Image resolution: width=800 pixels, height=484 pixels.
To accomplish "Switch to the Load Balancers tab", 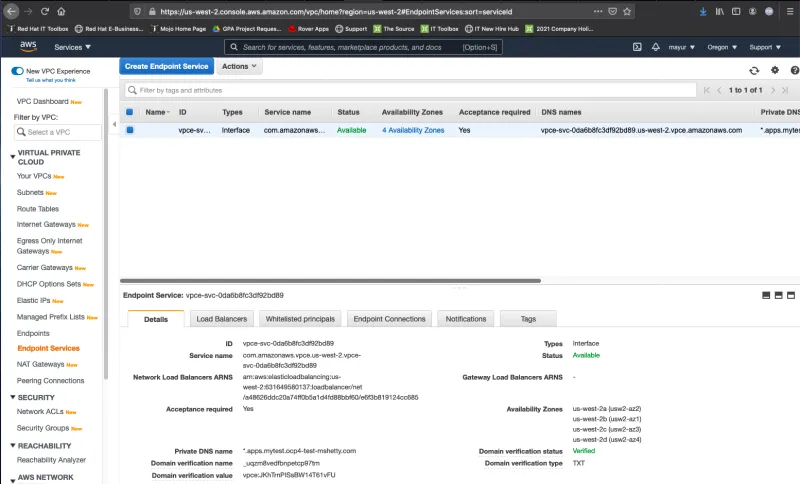I will (221, 318).
